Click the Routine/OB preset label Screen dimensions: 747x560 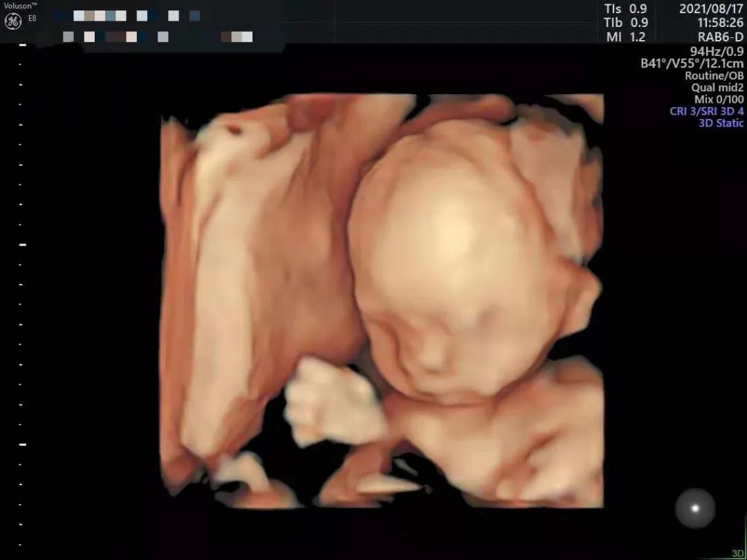(x=714, y=75)
